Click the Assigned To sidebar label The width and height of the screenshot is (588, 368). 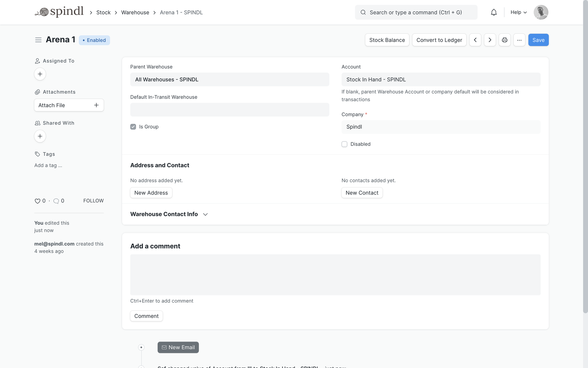pyautogui.click(x=59, y=61)
